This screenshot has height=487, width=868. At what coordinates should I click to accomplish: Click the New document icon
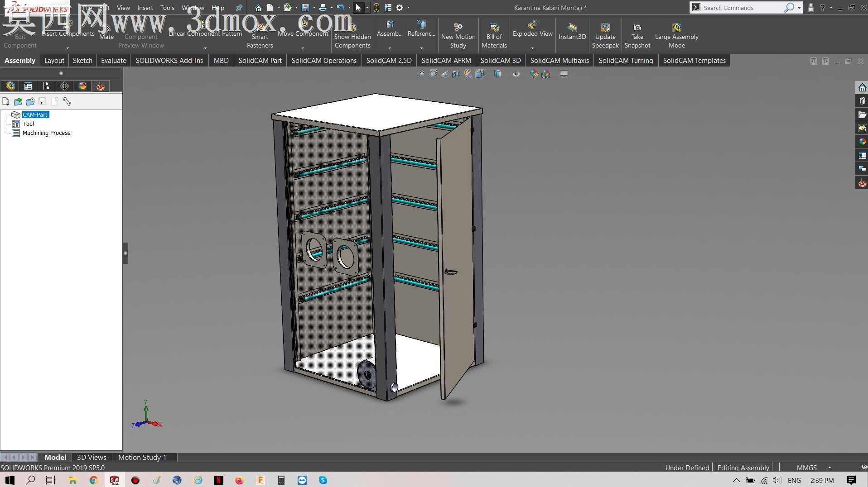[x=270, y=8]
